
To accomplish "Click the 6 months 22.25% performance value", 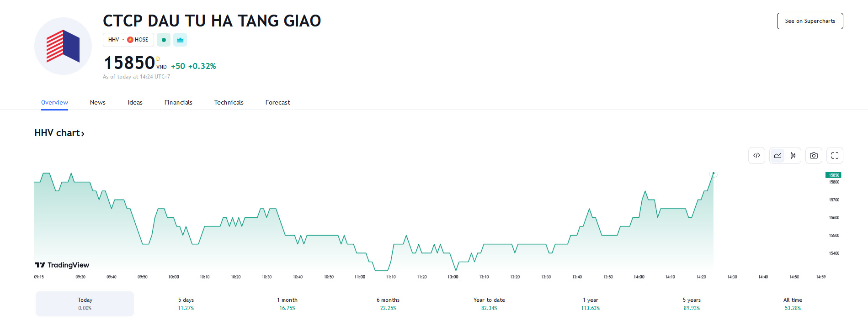I will (x=388, y=308).
